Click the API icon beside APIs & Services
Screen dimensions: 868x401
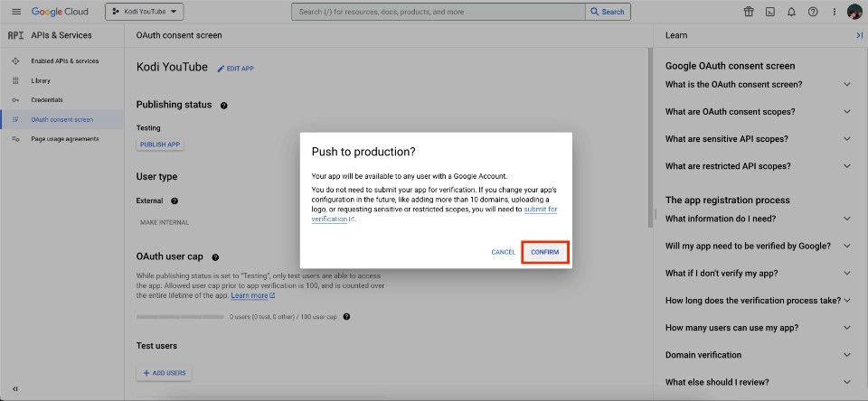[x=15, y=35]
